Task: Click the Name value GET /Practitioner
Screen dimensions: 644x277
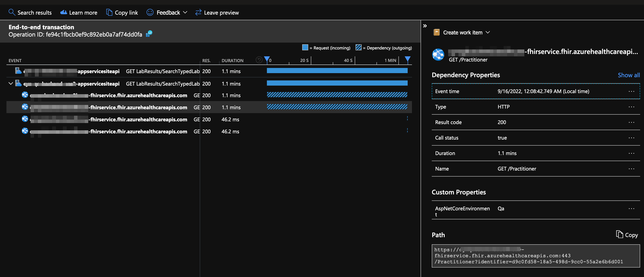Action: pos(517,169)
